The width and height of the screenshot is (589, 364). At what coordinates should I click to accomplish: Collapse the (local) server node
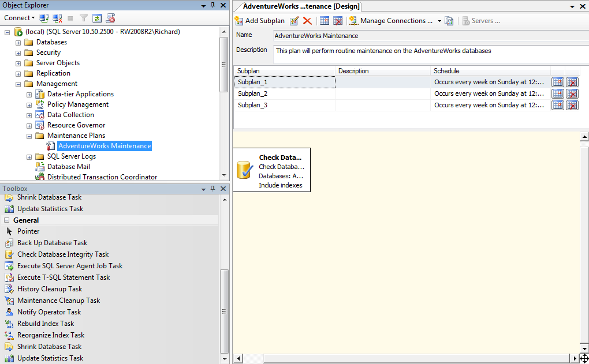coord(7,32)
